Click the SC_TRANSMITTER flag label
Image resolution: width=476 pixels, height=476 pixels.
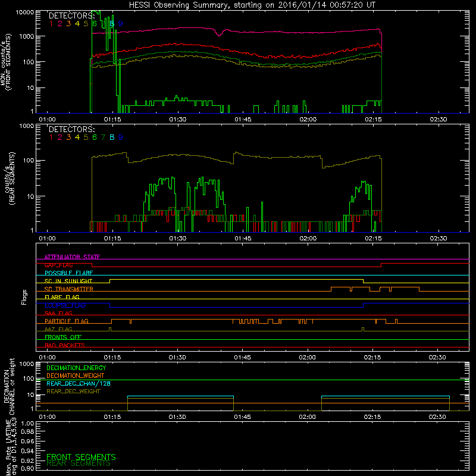[69, 289]
